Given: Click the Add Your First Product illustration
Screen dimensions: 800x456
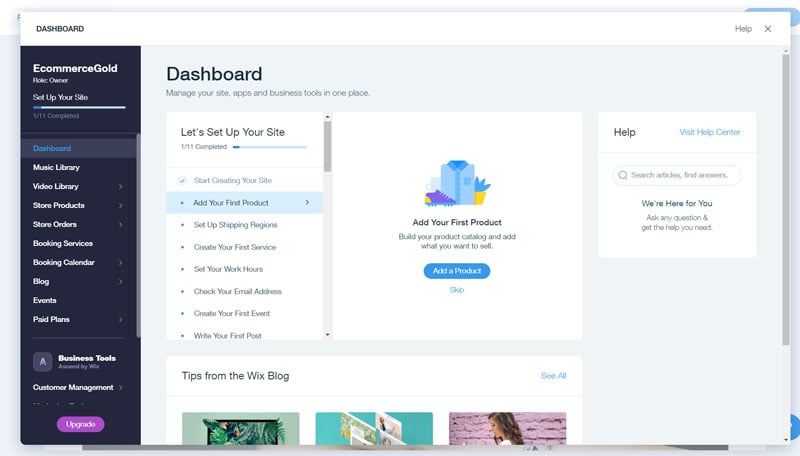Looking at the screenshot, I should coord(457,183).
